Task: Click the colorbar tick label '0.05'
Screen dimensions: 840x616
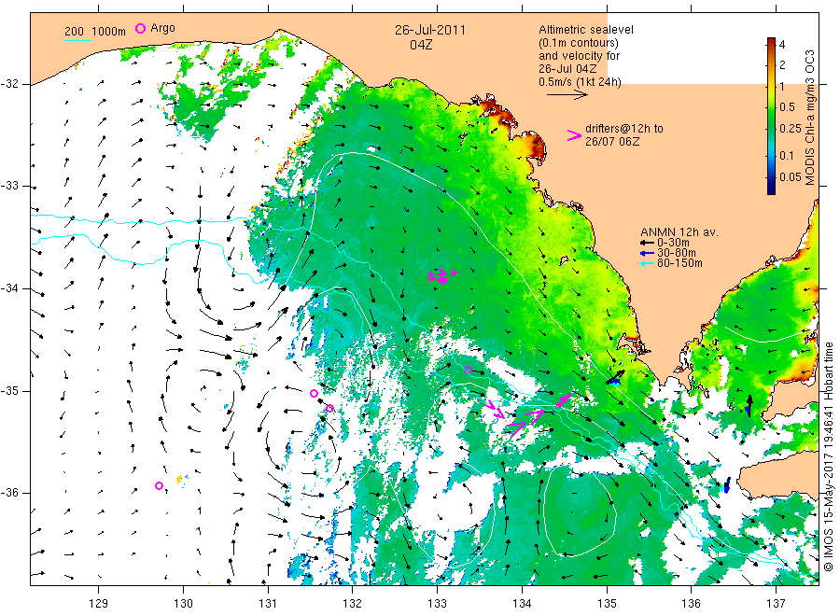Action: [791, 176]
